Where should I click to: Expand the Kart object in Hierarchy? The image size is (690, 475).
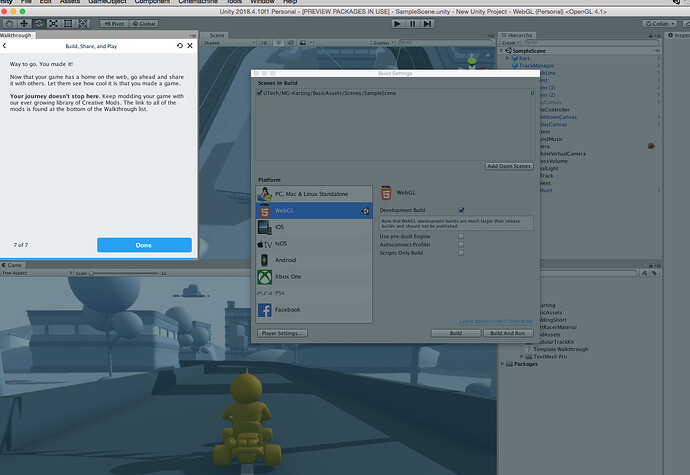(508, 58)
